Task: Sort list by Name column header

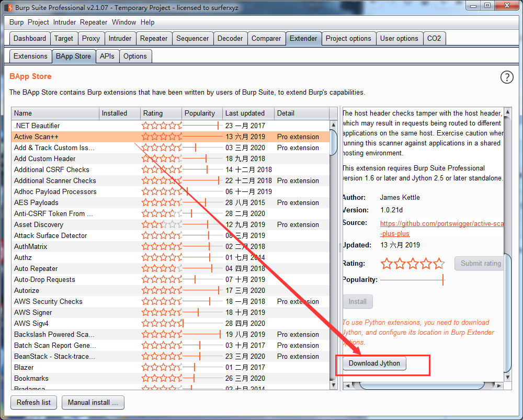Action: tap(55, 113)
